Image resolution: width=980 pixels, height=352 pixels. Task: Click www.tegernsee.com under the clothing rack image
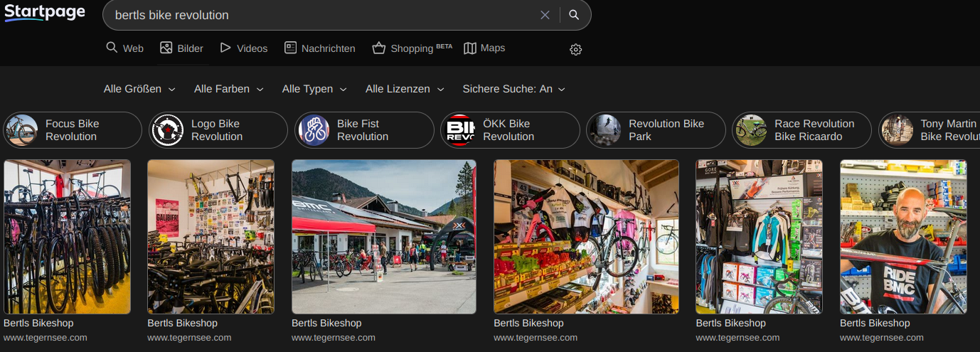pyautogui.click(x=737, y=338)
